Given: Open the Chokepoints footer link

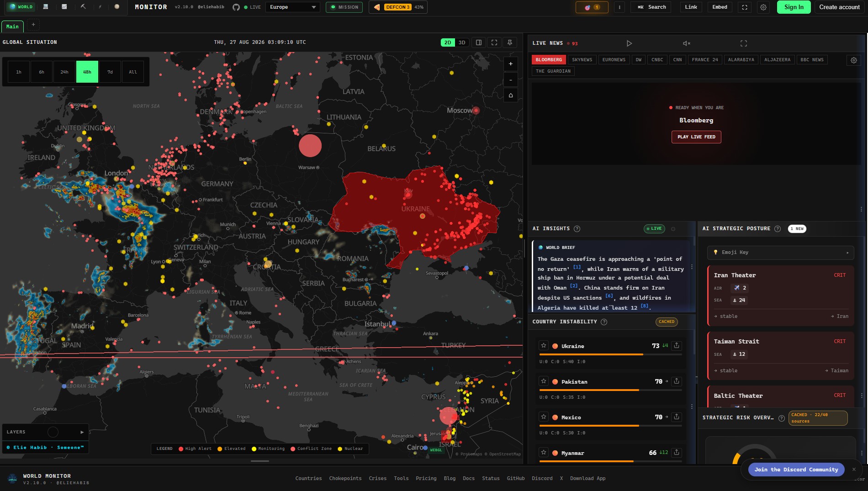Looking at the screenshot, I should point(345,479).
